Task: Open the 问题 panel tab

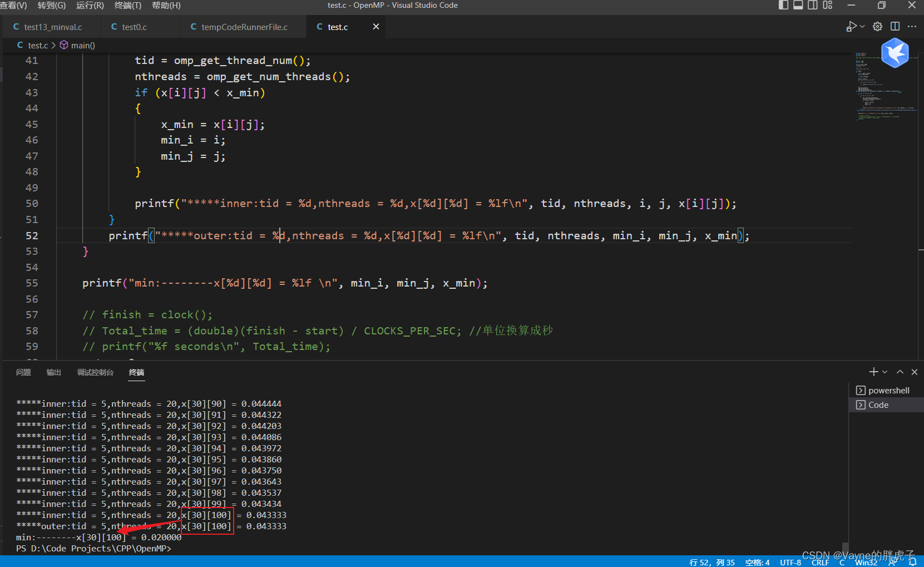Action: (23, 372)
